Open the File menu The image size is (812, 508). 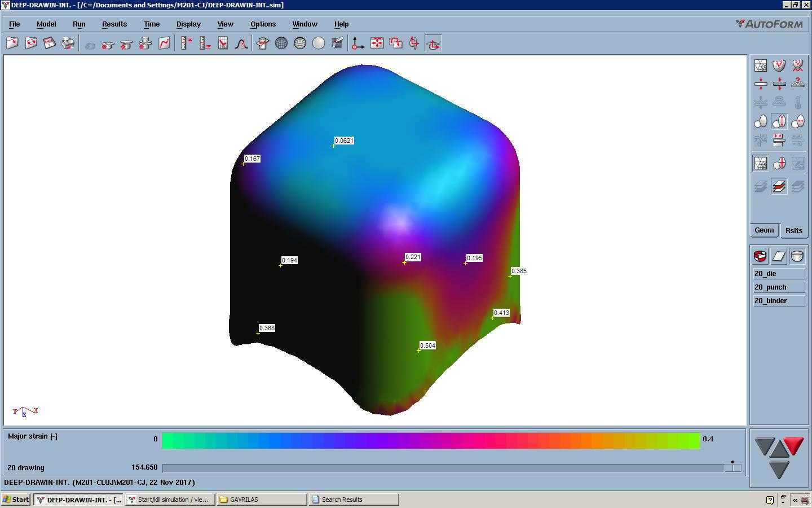pyautogui.click(x=15, y=24)
